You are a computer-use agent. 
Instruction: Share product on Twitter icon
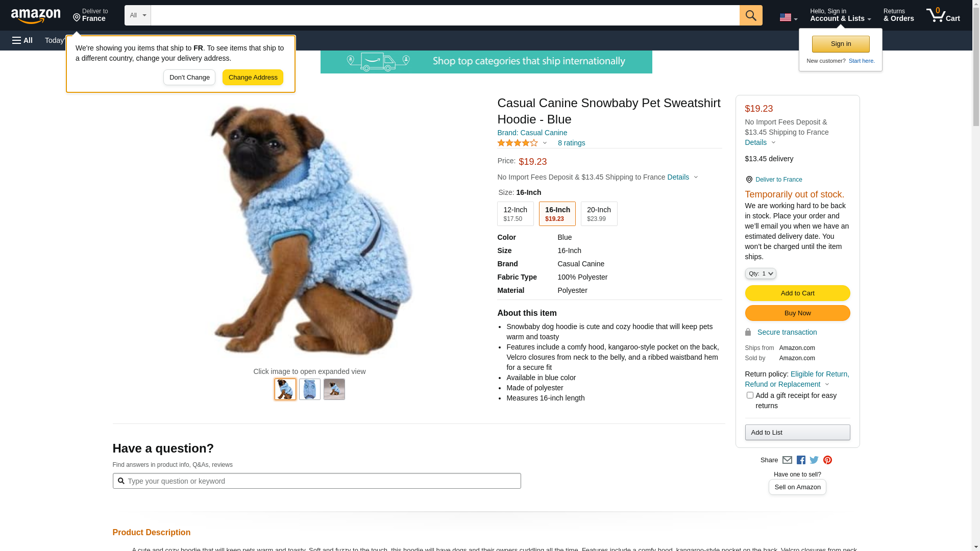pos(814,460)
